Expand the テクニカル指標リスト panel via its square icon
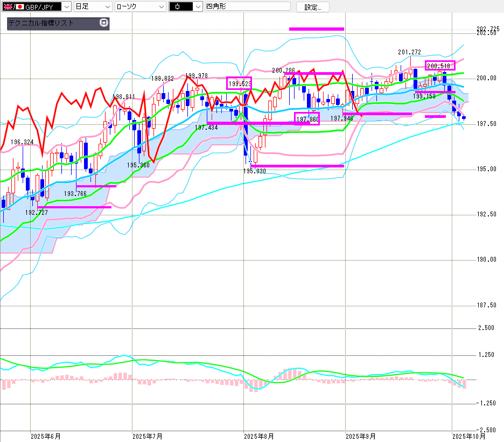This screenshot has width=504, height=442. point(104,23)
